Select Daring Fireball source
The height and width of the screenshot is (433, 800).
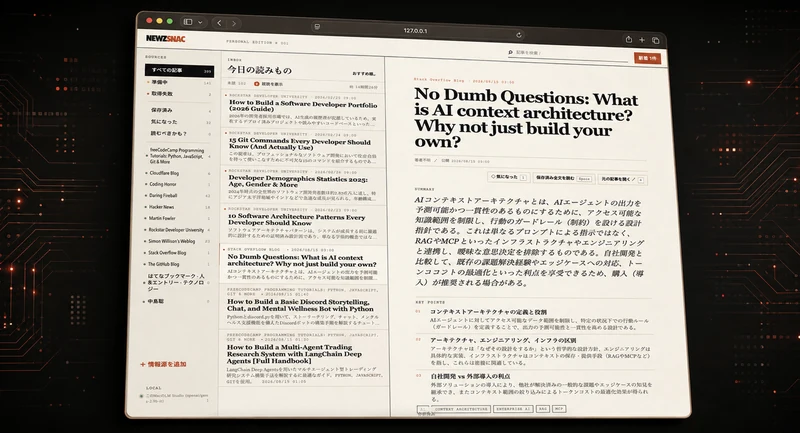[178, 196]
